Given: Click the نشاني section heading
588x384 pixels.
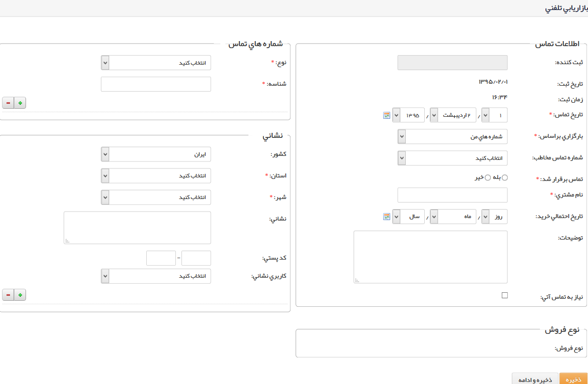Looking at the screenshot, I should (x=272, y=135).
